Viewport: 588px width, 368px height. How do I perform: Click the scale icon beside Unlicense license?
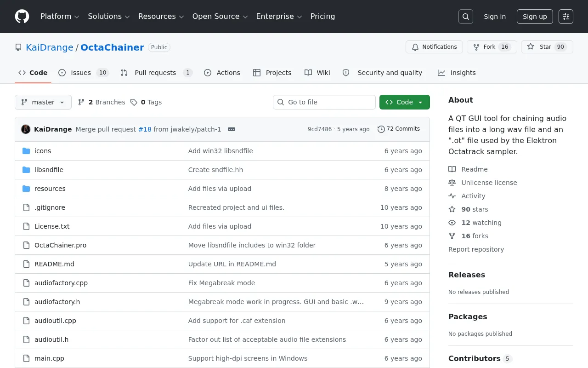[452, 183]
